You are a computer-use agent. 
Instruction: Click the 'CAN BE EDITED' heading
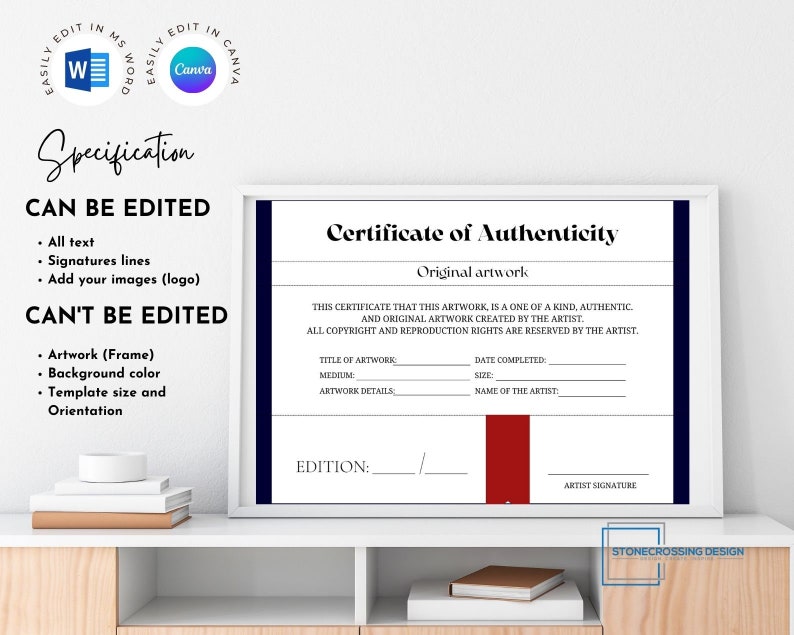coord(118,208)
